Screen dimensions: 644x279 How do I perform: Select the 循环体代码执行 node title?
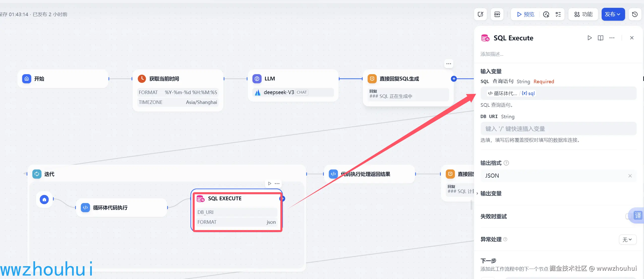pyautogui.click(x=110, y=208)
